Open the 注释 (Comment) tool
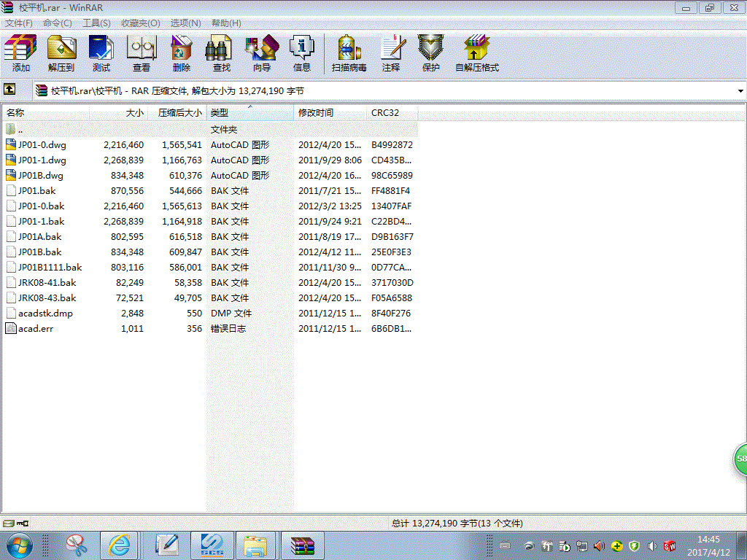This screenshot has width=747, height=560. pyautogui.click(x=391, y=53)
